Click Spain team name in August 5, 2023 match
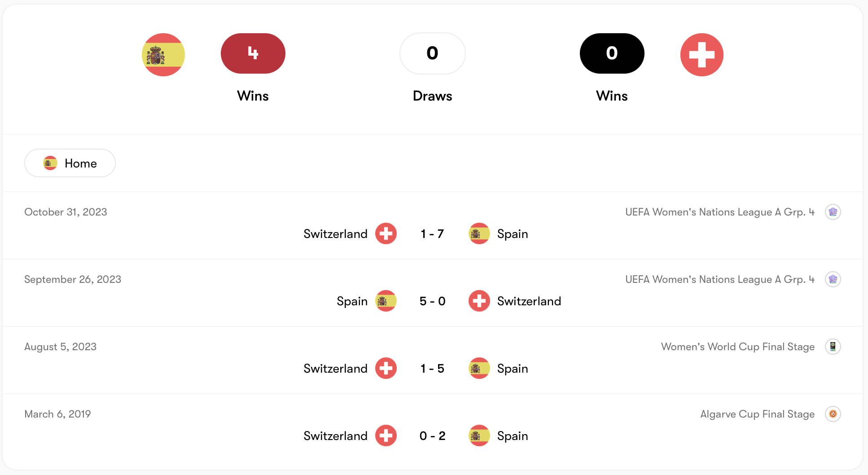Viewport: 868px width, 475px height. coord(513,369)
